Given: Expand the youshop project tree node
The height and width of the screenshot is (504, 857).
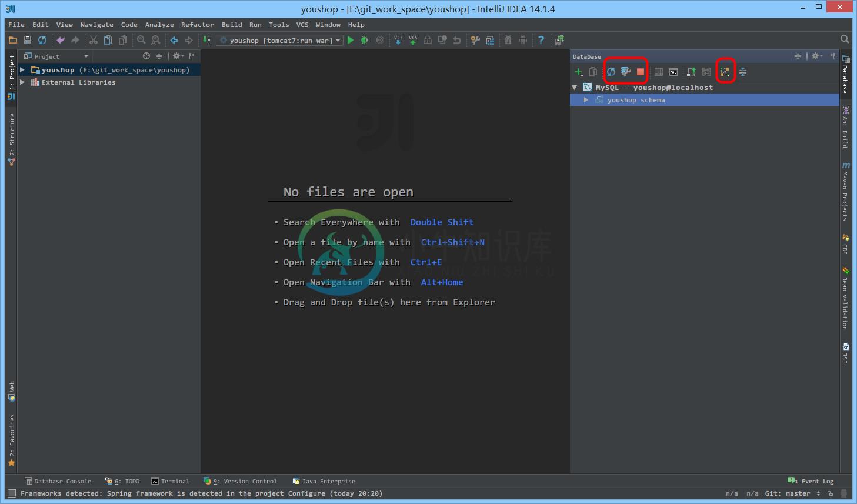Looking at the screenshot, I should [x=22, y=69].
